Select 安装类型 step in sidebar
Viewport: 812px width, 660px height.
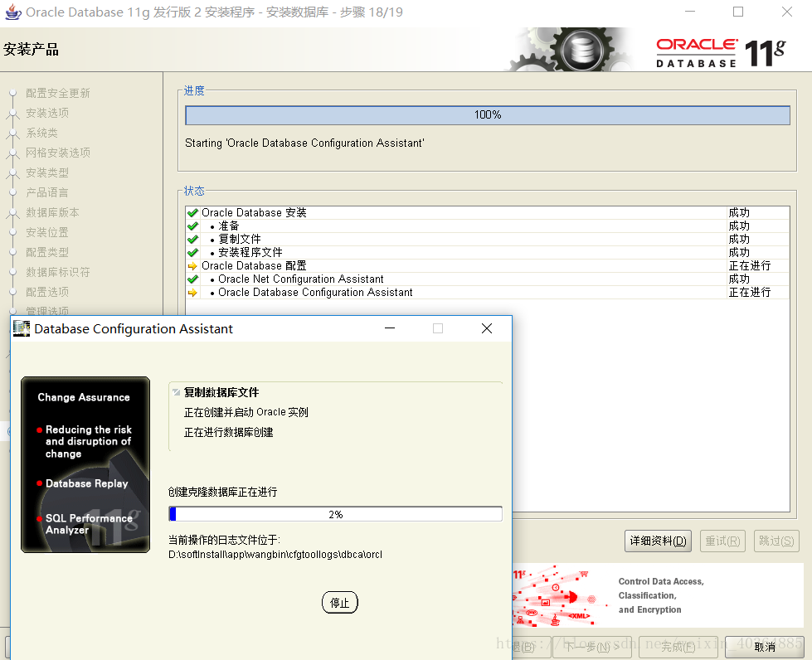pyautogui.click(x=47, y=173)
